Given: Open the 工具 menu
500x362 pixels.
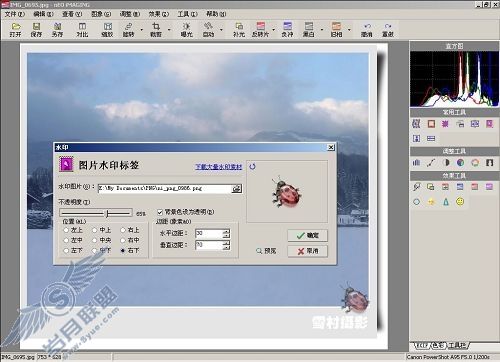Looking at the screenshot, I should (187, 14).
